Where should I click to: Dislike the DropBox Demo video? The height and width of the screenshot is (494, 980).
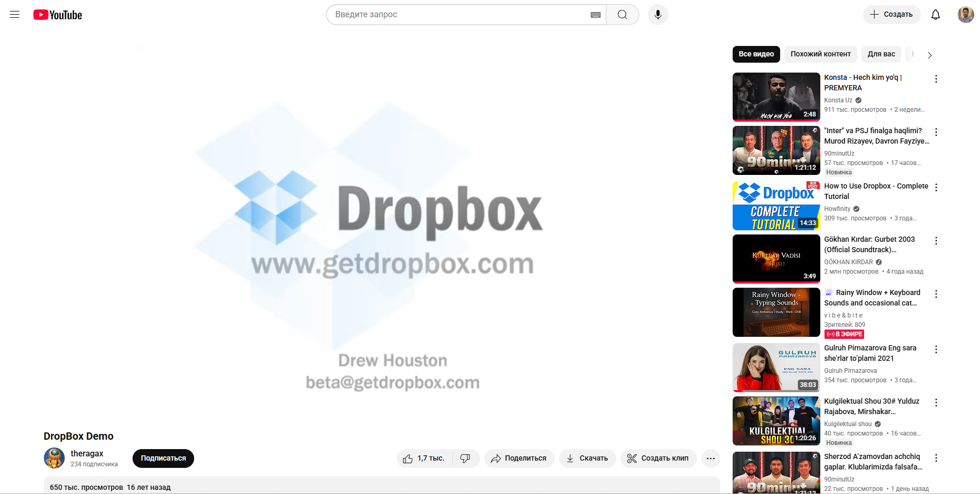click(465, 458)
